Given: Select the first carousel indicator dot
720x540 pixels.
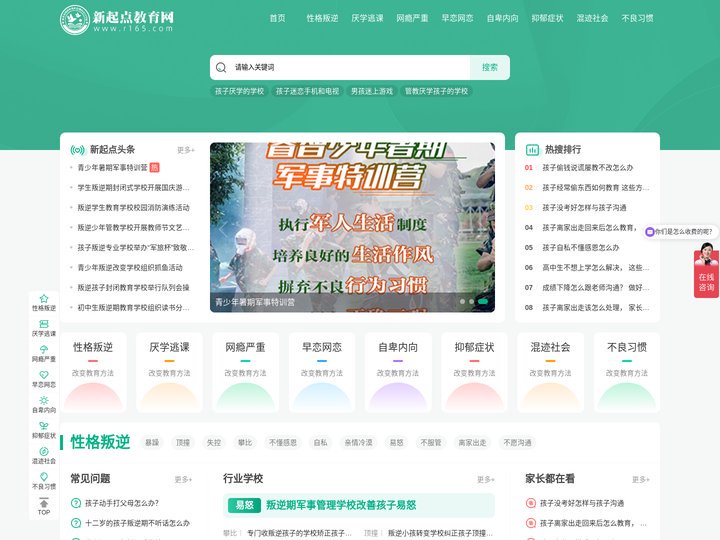Looking at the screenshot, I should [x=462, y=302].
